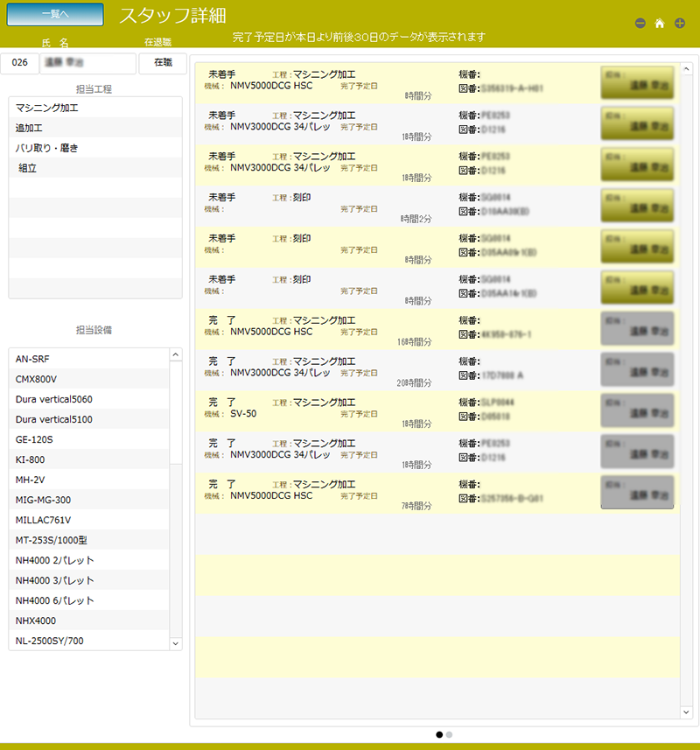Click the 一覧へ back-to-list button
This screenshot has height=750, width=700.
pyautogui.click(x=54, y=14)
